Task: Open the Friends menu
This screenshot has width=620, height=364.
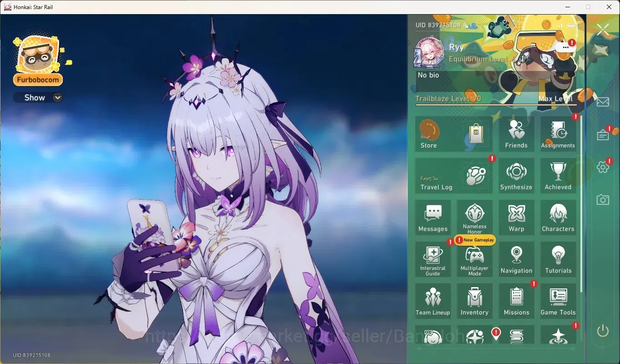Action: click(x=516, y=134)
